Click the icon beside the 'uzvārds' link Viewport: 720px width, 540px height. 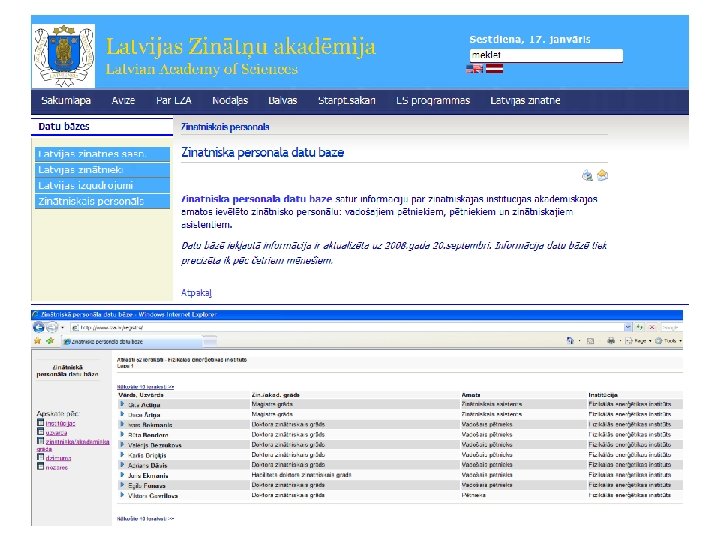coord(40,432)
